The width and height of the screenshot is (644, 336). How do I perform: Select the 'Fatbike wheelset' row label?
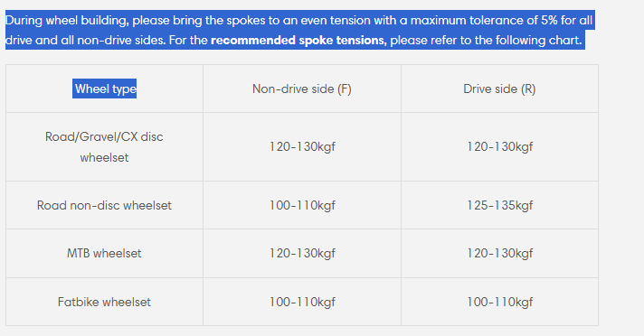coord(104,302)
